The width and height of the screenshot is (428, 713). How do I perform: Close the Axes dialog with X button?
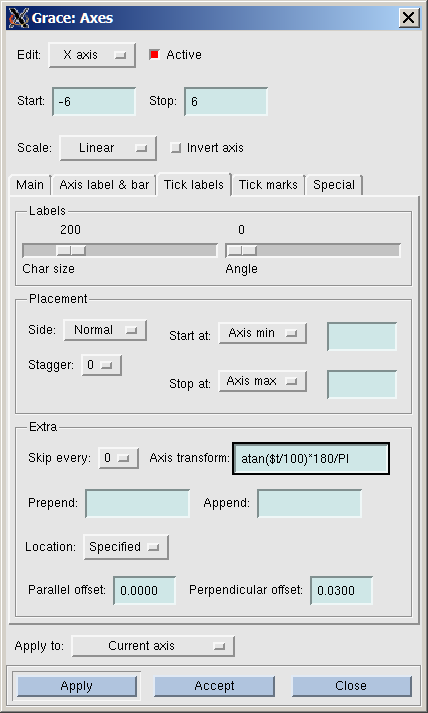tap(408, 18)
